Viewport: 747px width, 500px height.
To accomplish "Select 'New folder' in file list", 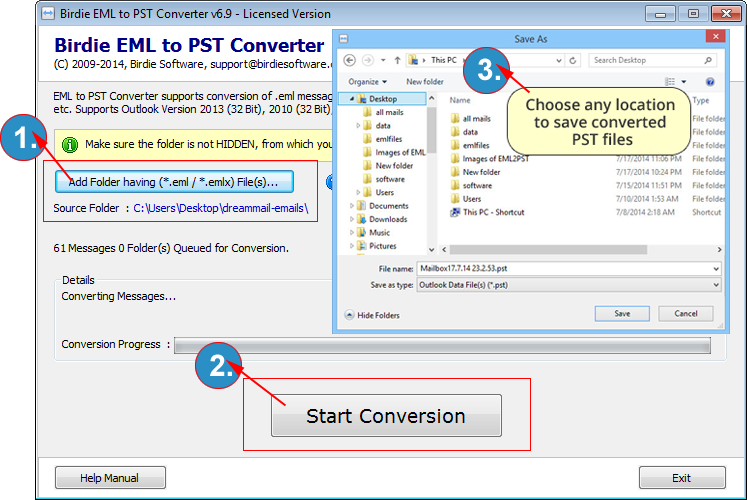I will (481, 172).
